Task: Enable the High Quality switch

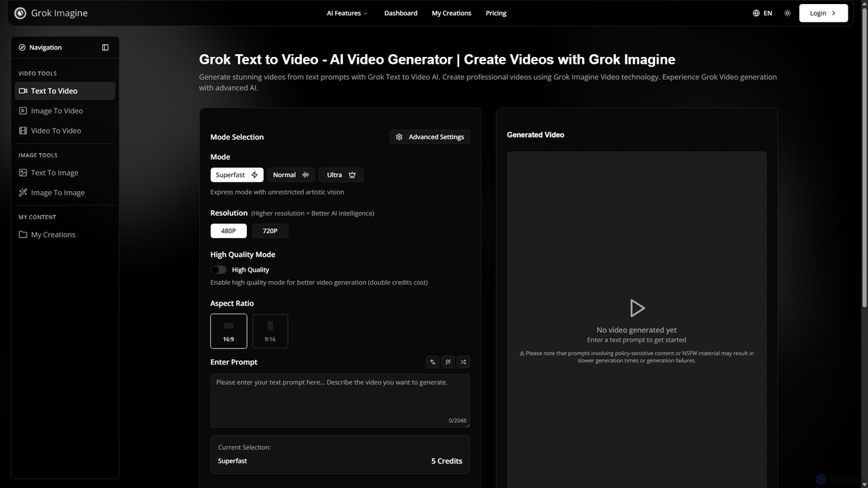Action: coord(218,270)
